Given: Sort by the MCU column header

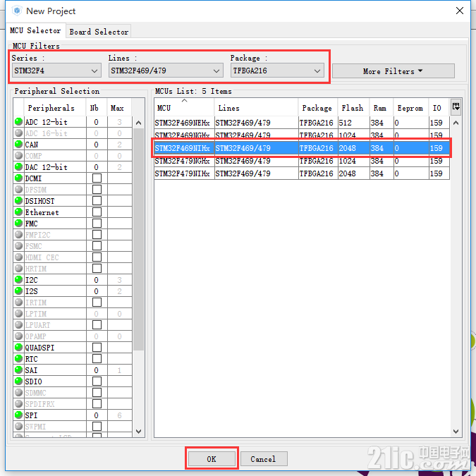Looking at the screenshot, I should tap(184, 107).
